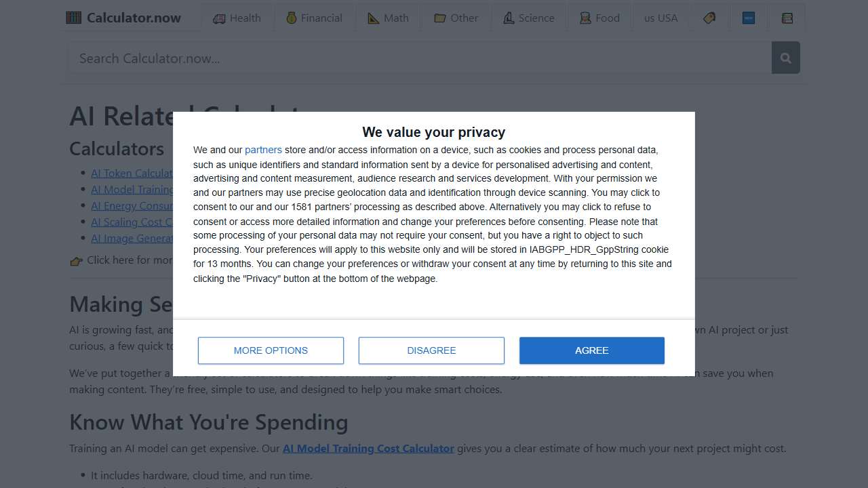Click the pointing hand icon beside Click here

click(x=76, y=261)
